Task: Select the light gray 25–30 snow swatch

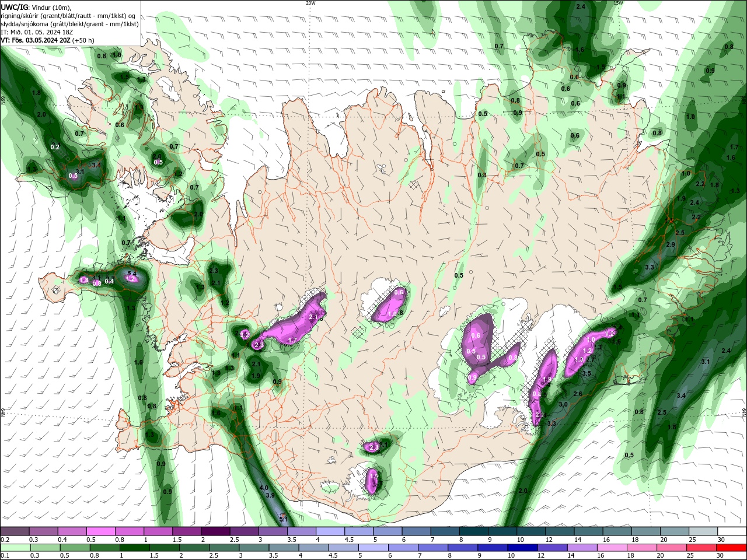Action: pos(704,531)
